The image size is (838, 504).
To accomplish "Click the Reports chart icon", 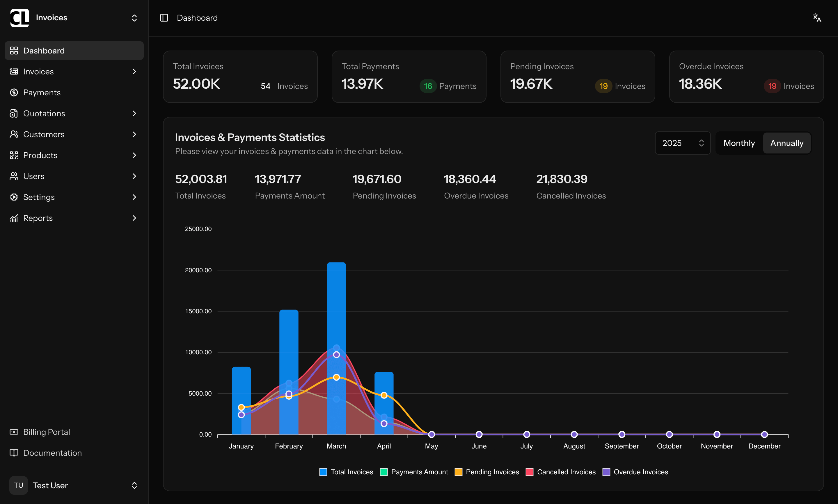I will pos(14,218).
